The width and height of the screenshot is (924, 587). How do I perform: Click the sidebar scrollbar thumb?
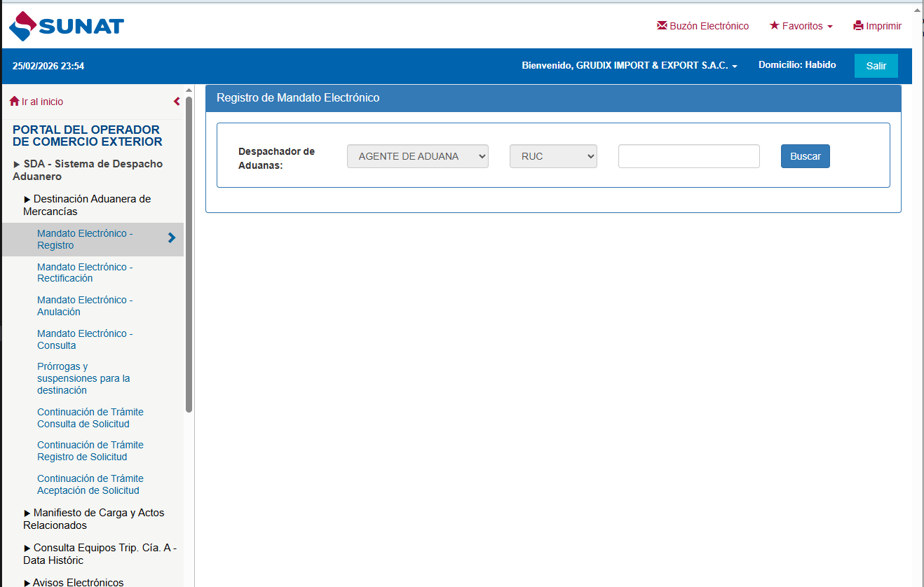189,254
